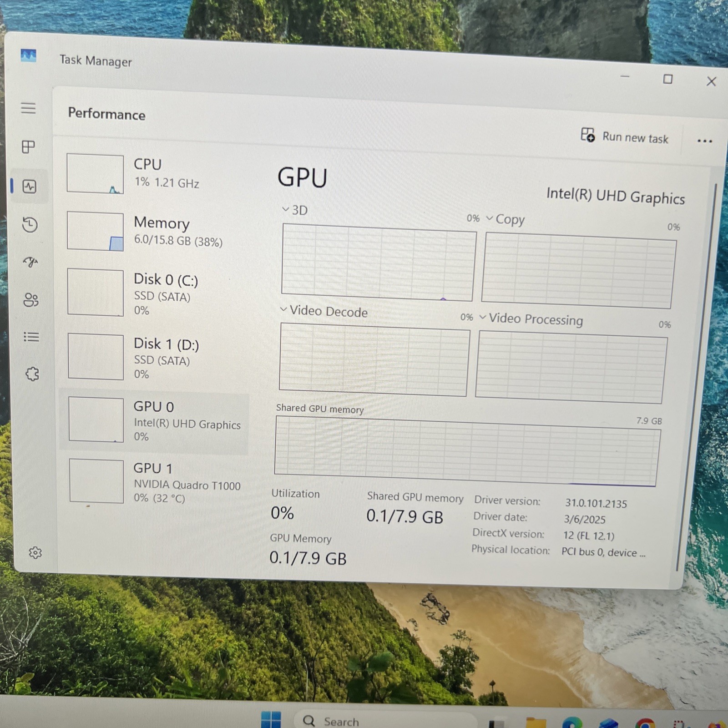
Task: Open the Startup apps page icon
Action: [30, 262]
